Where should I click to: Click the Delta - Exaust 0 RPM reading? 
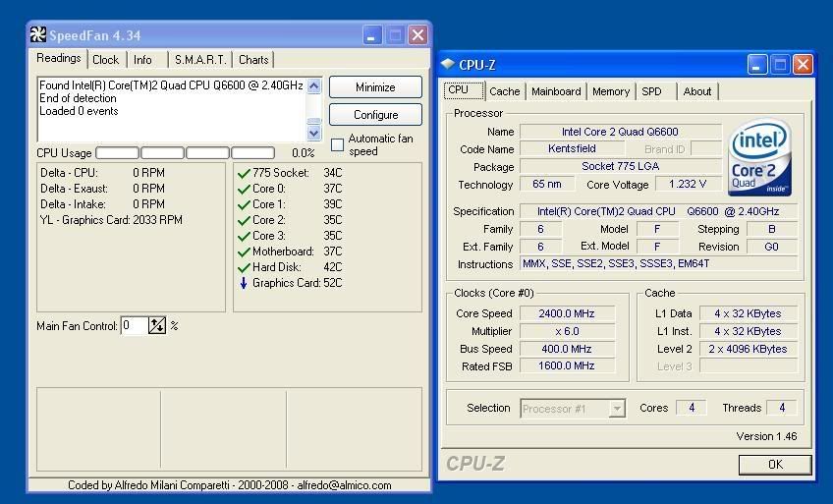(102, 189)
